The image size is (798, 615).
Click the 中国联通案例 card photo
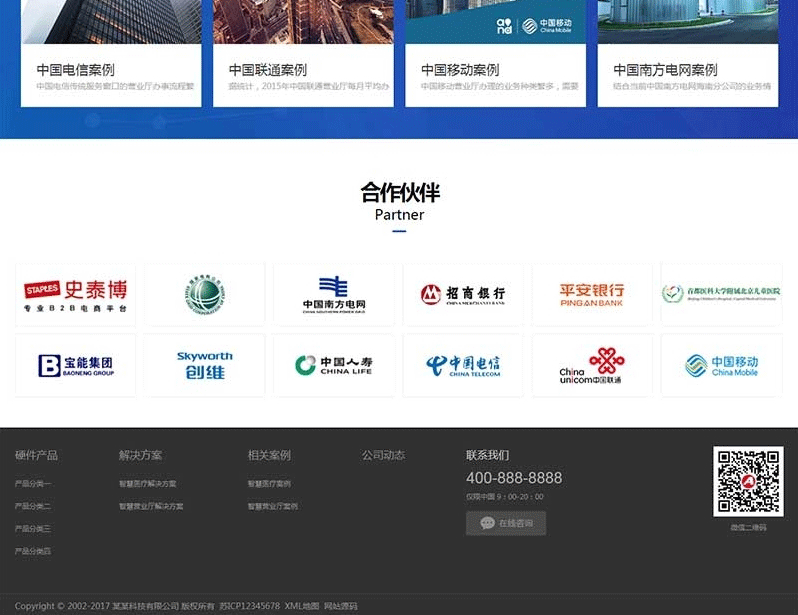303,22
